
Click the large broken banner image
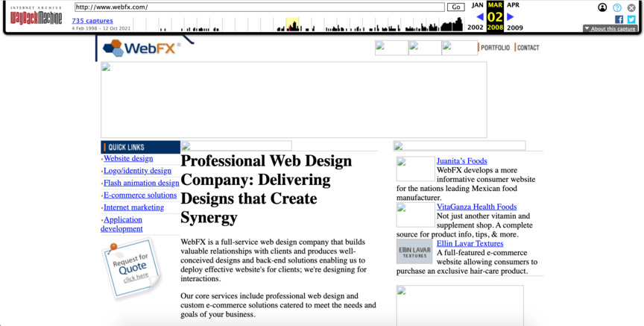(x=294, y=100)
